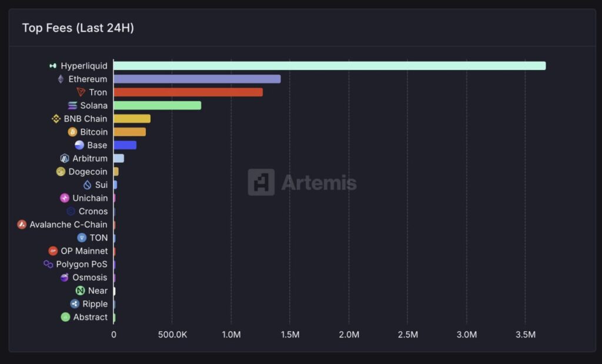
Task: Select the Tron chain icon
Action: [81, 92]
